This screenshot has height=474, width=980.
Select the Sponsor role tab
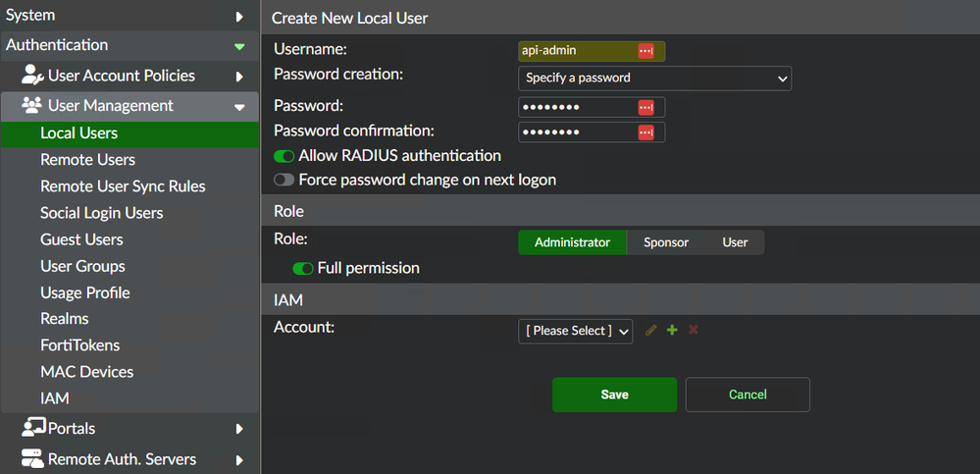pyautogui.click(x=666, y=242)
